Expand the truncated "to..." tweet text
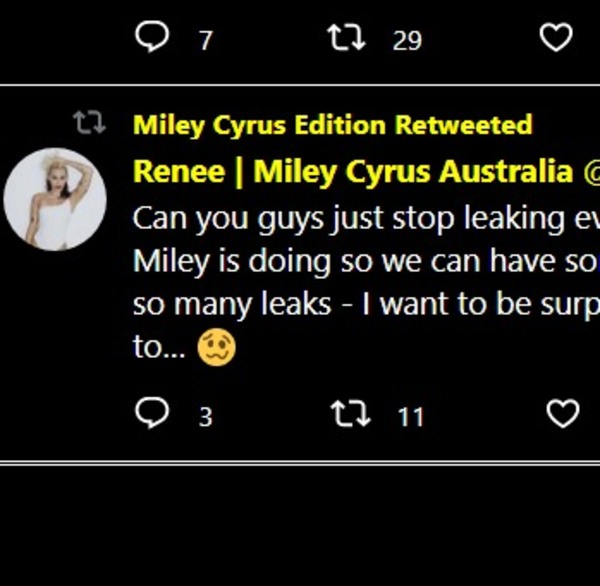 153,348
